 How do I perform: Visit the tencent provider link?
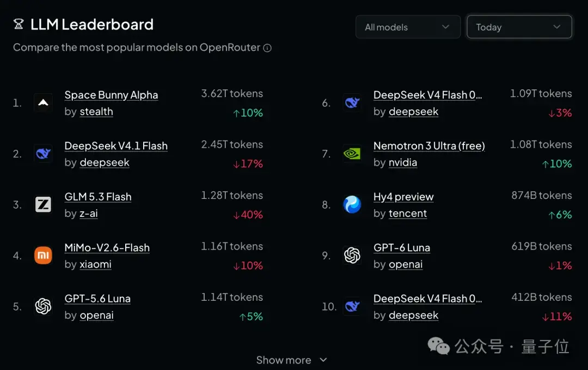pyautogui.click(x=408, y=214)
